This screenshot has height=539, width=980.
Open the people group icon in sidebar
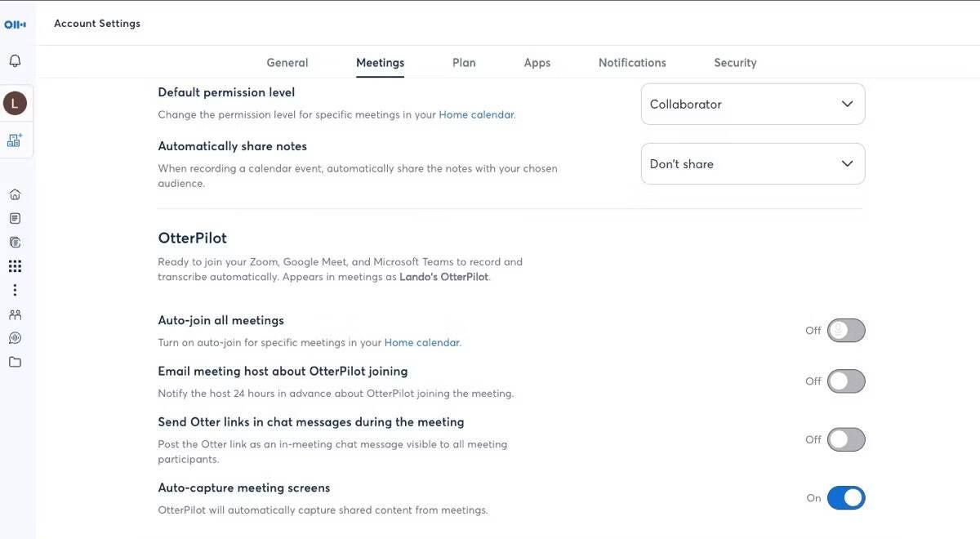click(15, 314)
